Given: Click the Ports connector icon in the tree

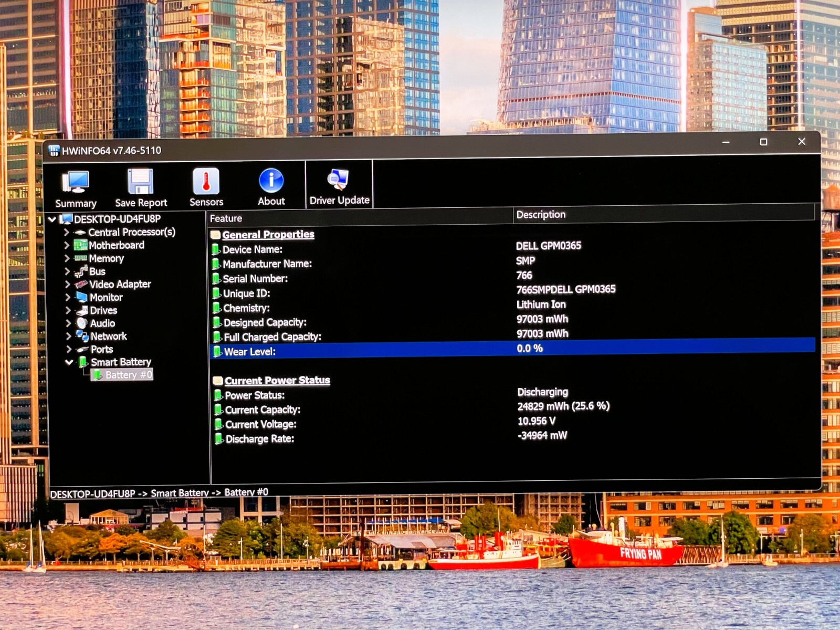Looking at the screenshot, I should (x=82, y=349).
